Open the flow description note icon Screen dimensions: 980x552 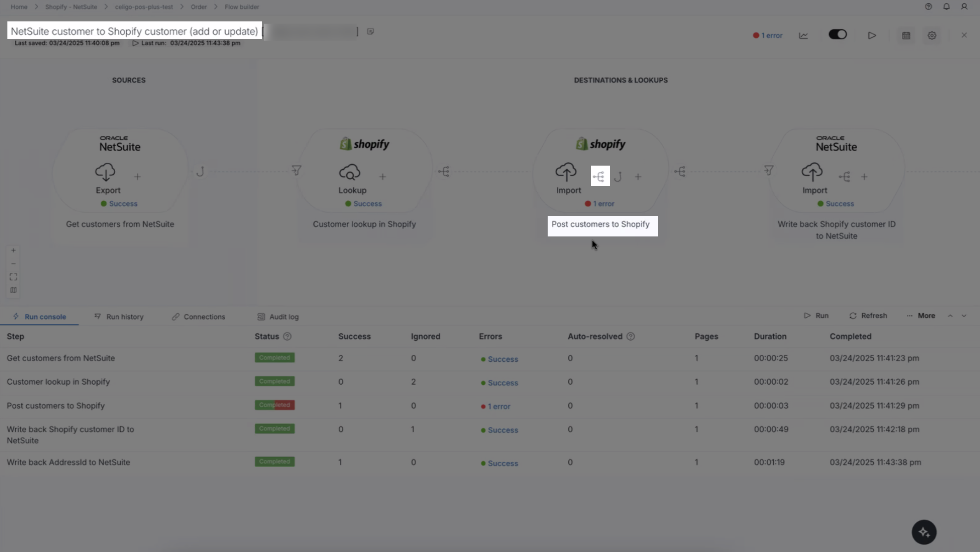(x=370, y=32)
